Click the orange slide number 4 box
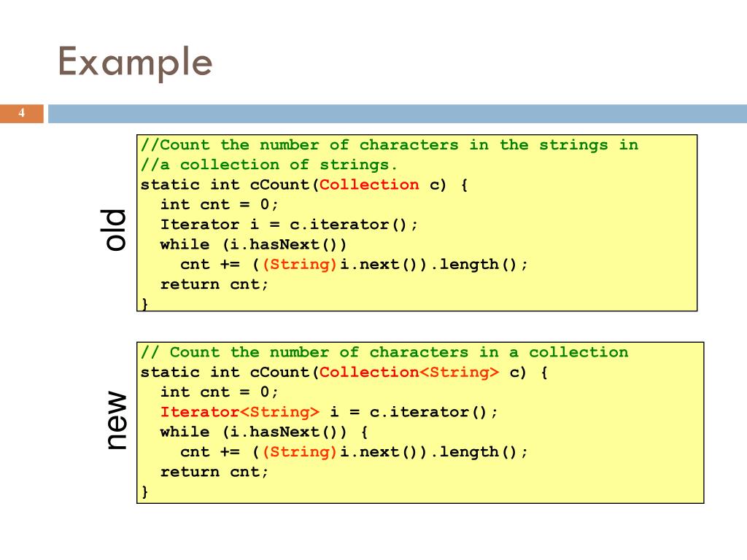Viewport: 747px width, 560px height. [x=22, y=113]
